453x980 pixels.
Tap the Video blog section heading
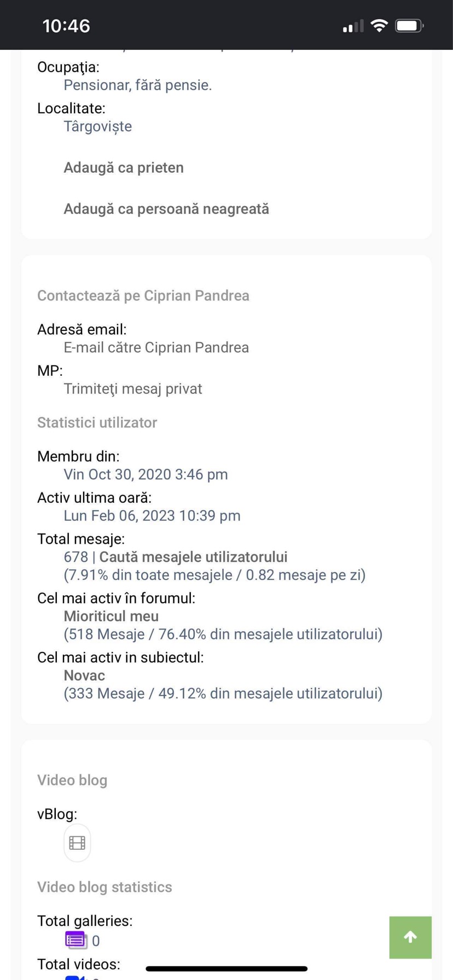point(72,780)
